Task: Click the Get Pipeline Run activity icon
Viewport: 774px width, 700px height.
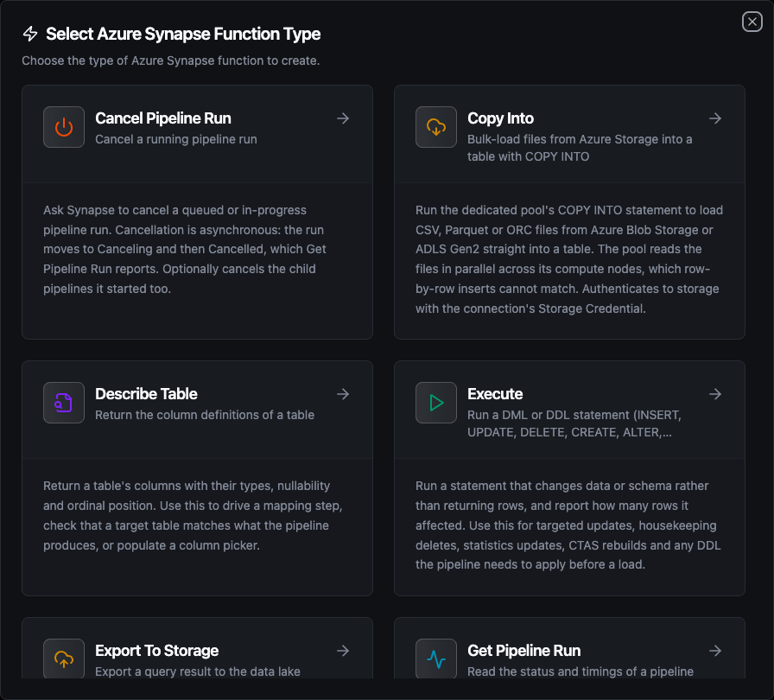Action: click(x=436, y=659)
